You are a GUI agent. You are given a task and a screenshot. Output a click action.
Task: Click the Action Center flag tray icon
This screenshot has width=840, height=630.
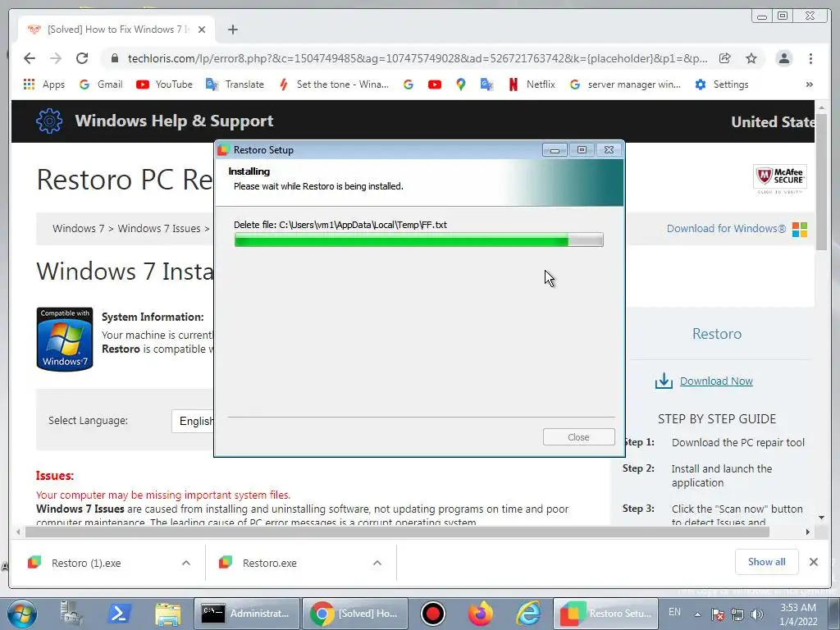(718, 614)
